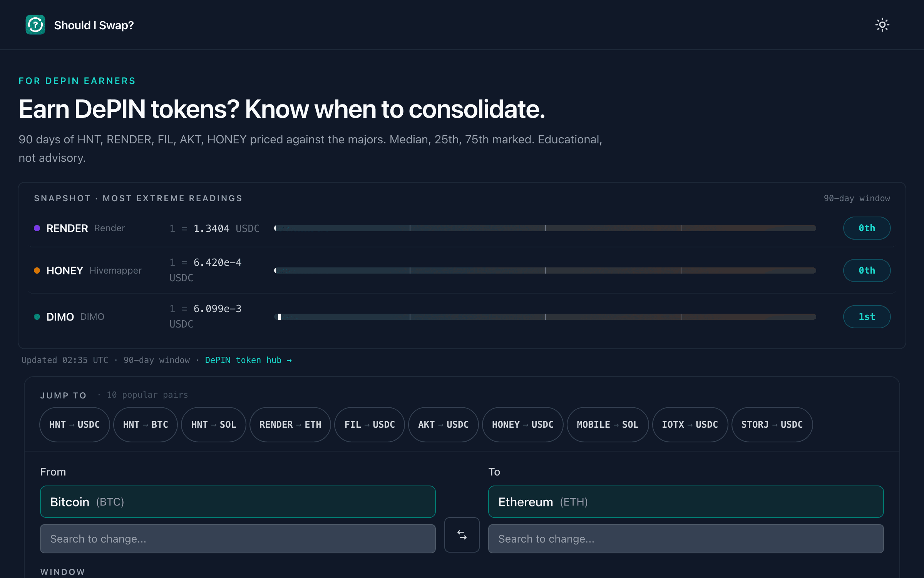This screenshot has height=578, width=924.
Task: Jump to the HNT → USDC pair
Action: (x=74, y=425)
